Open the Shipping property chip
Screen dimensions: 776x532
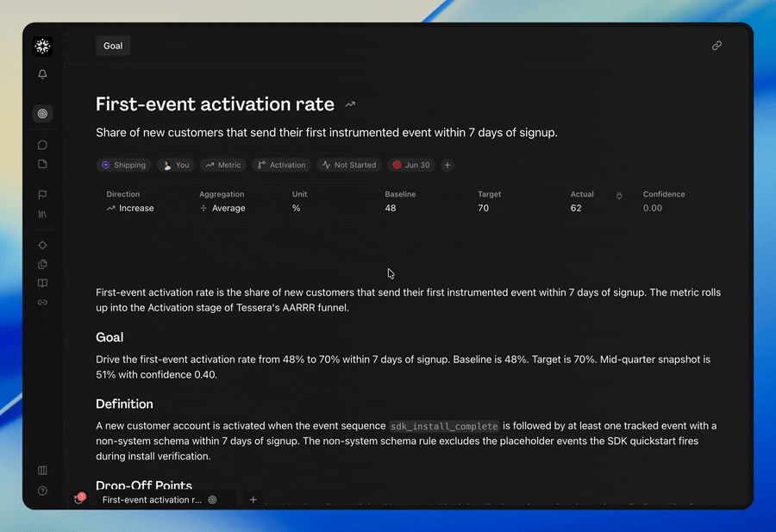[123, 165]
